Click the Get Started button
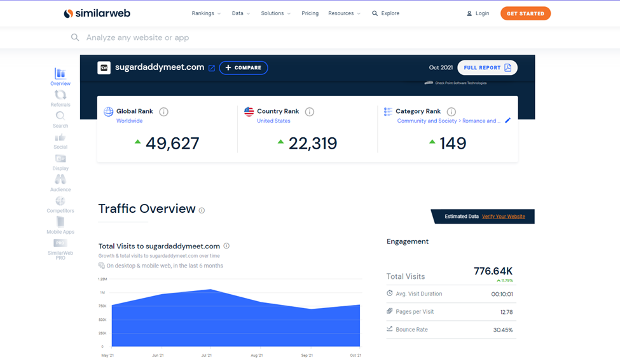The image size is (620, 364). [x=525, y=13]
